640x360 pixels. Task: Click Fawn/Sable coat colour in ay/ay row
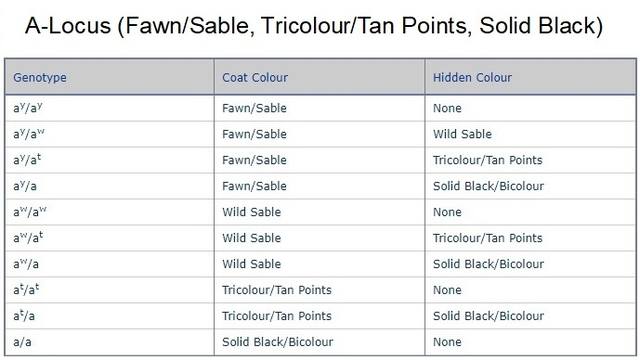pyautogui.click(x=254, y=108)
